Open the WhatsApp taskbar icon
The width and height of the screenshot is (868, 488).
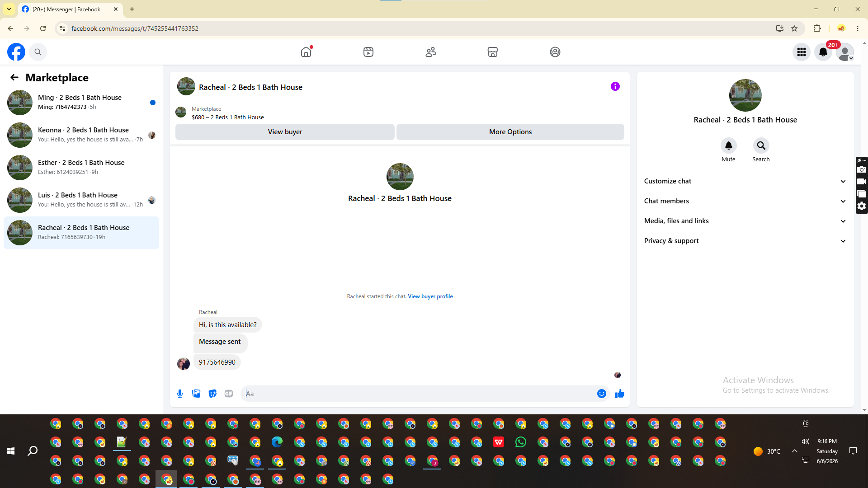point(521,442)
